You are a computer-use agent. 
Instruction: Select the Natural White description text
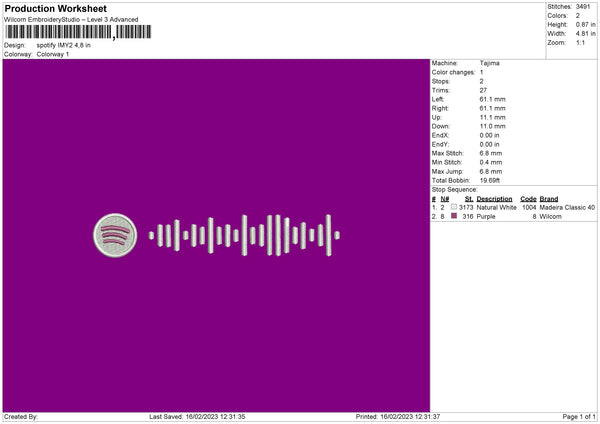click(x=497, y=208)
